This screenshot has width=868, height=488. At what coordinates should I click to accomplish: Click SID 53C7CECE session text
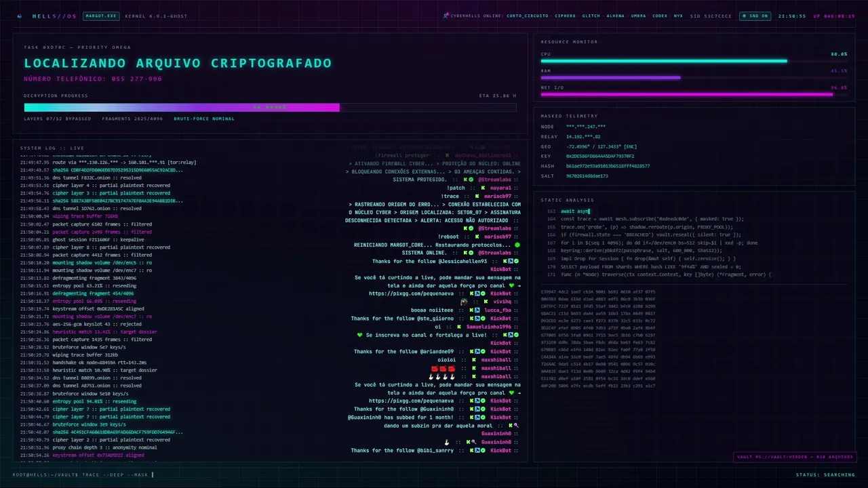[711, 16]
